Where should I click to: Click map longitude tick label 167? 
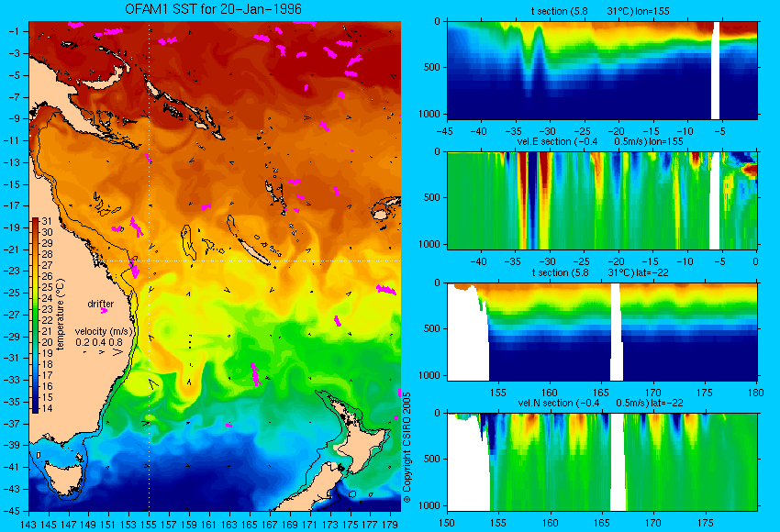point(270,524)
